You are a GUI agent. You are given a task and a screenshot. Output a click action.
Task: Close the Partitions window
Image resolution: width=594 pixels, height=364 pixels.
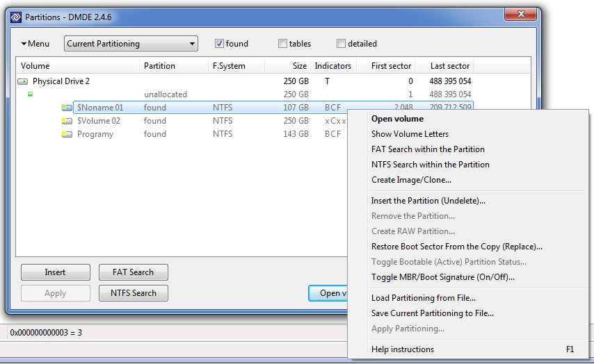(x=520, y=14)
